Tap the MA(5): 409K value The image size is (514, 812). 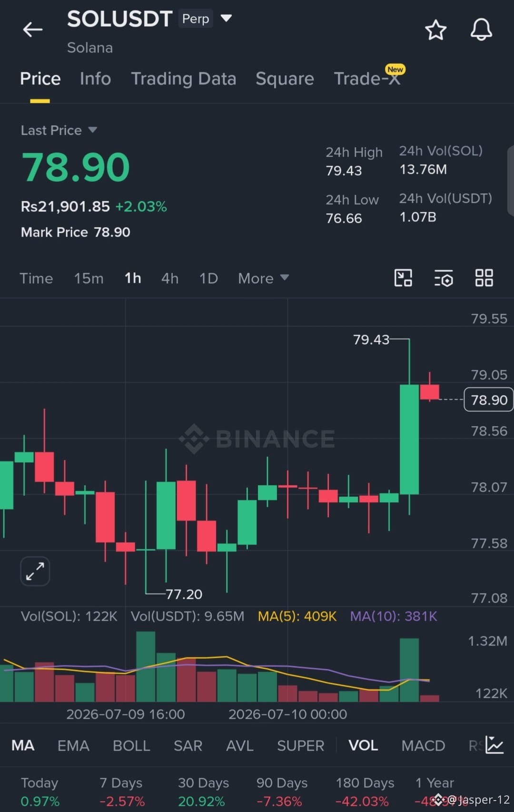click(x=297, y=616)
